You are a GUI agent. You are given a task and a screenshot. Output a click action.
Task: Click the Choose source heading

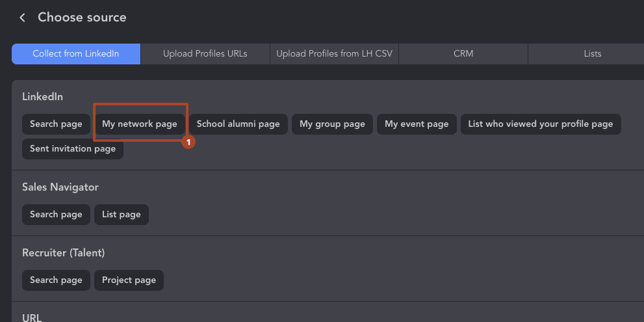pos(82,18)
